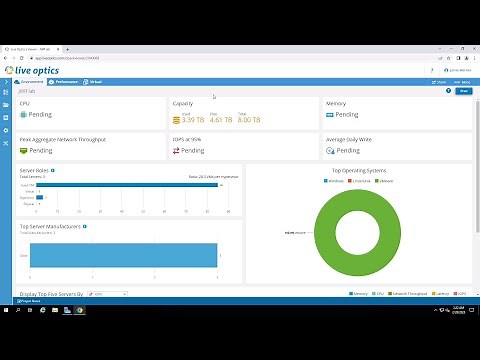Viewport: 480px width, 360px height.
Task: Click the image-like sidebar icon above the gear
Action: tap(6, 118)
